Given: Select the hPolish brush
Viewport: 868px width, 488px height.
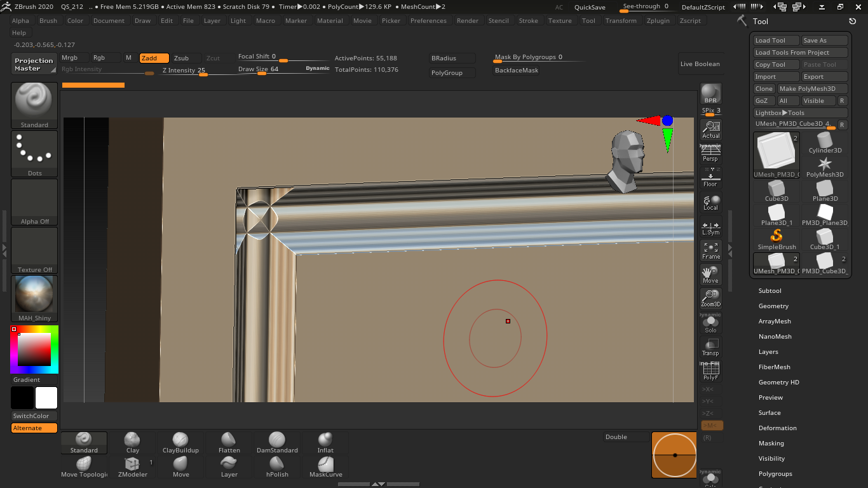Looking at the screenshot, I should coord(277,467).
